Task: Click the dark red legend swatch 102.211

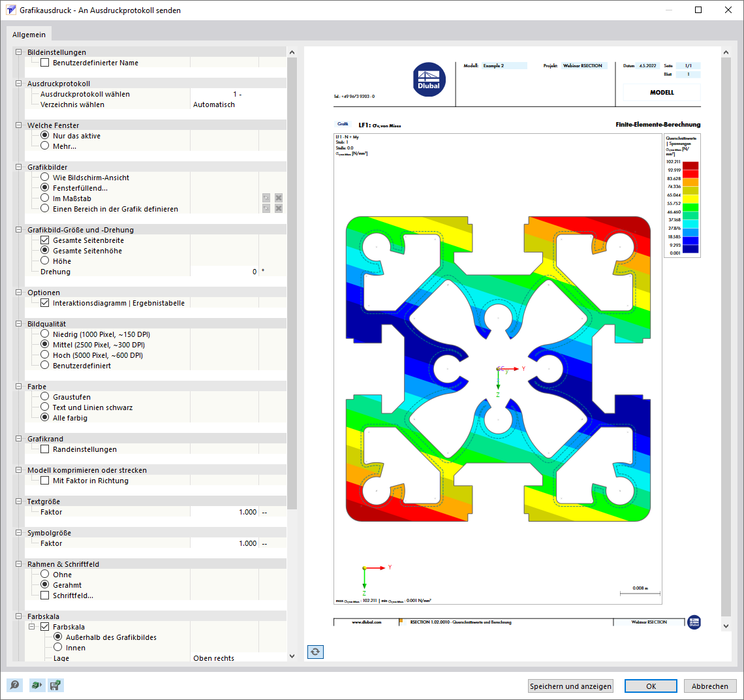Action: coord(690,165)
